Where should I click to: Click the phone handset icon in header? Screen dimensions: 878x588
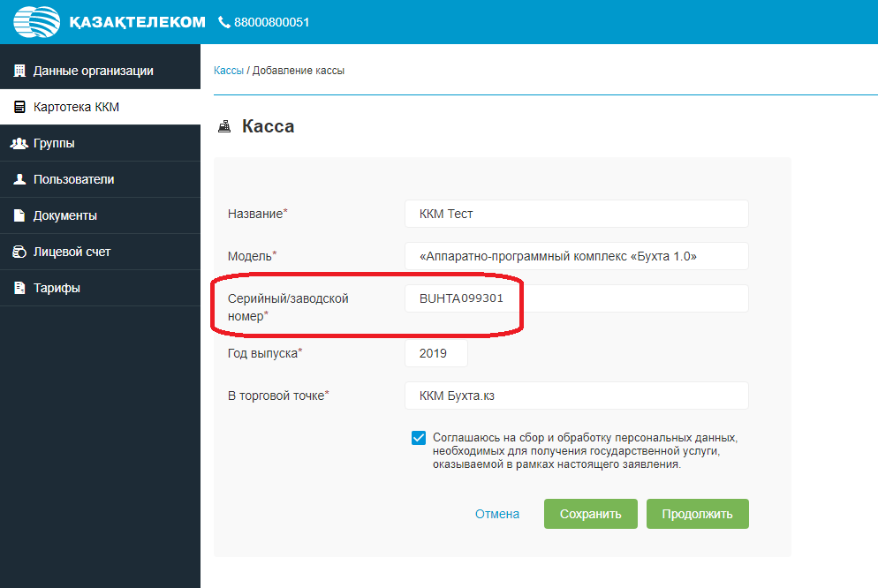click(224, 22)
